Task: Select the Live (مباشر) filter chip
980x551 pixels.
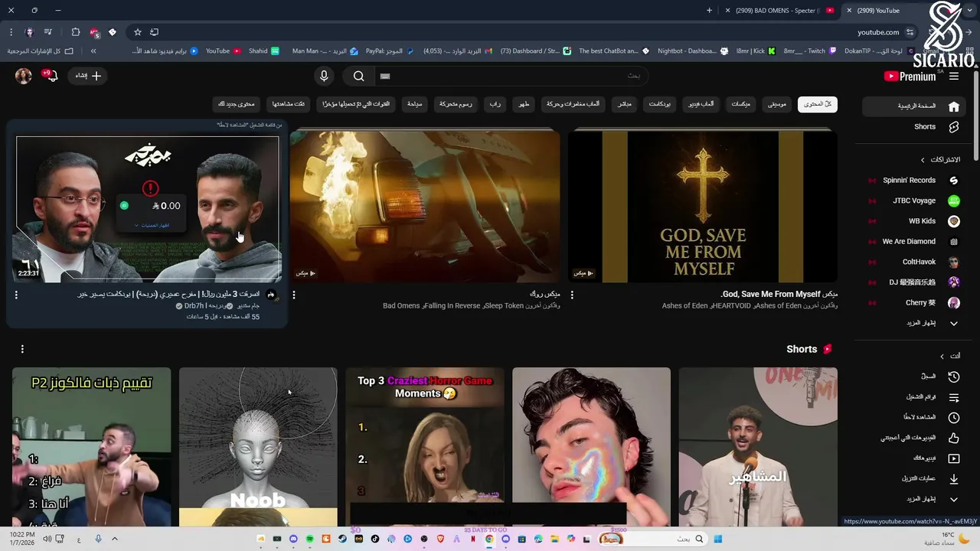Action: pos(625,104)
